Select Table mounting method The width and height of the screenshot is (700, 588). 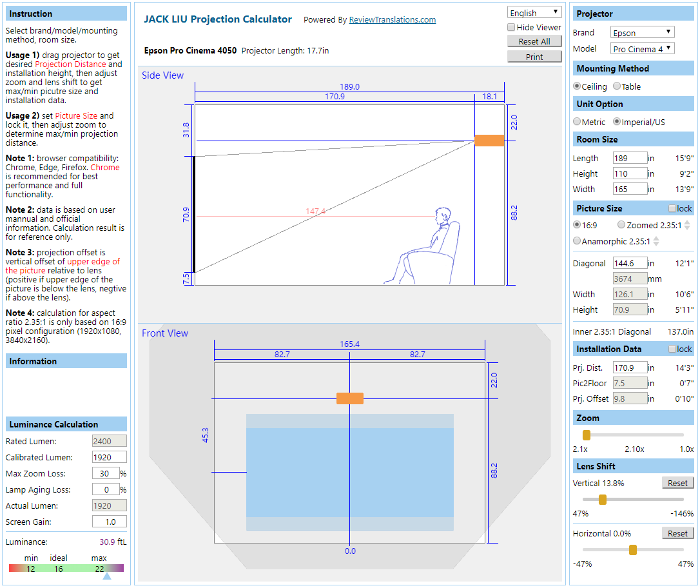point(616,86)
